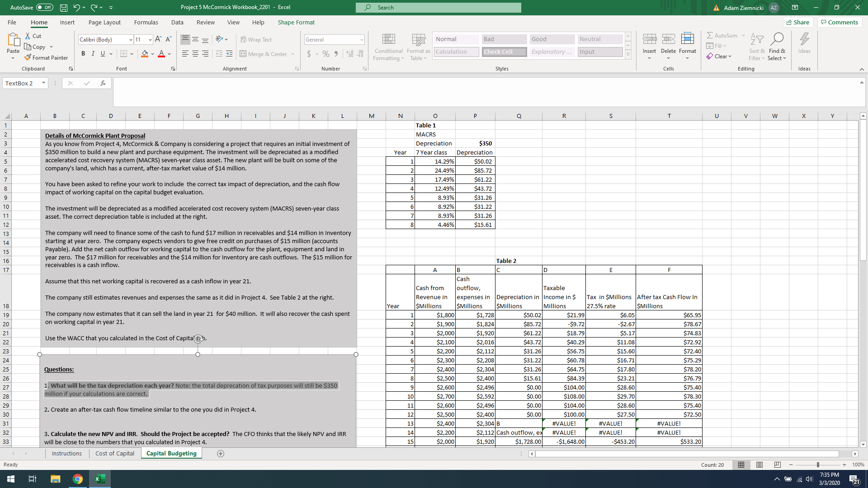Apply the Percent Style number format

[326, 54]
